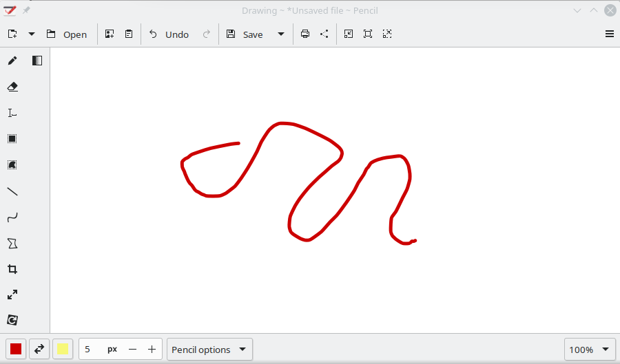Open the 100% zoom level dropdown

(589, 350)
